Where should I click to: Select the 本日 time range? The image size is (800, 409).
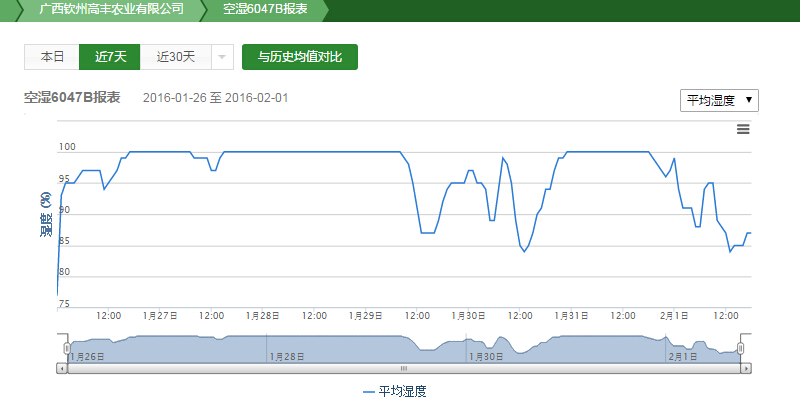(x=52, y=57)
